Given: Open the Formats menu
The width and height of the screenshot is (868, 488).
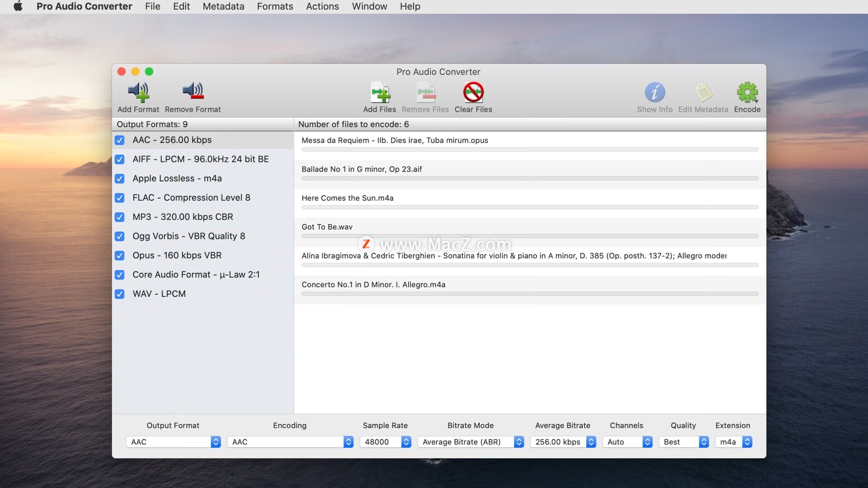Looking at the screenshot, I should tap(275, 6).
